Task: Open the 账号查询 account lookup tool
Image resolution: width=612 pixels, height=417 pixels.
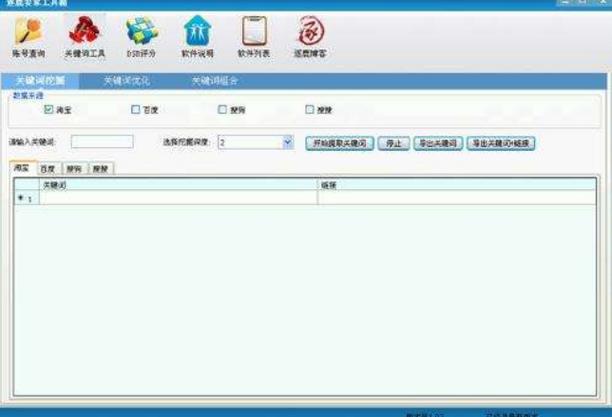Action: 28,37
